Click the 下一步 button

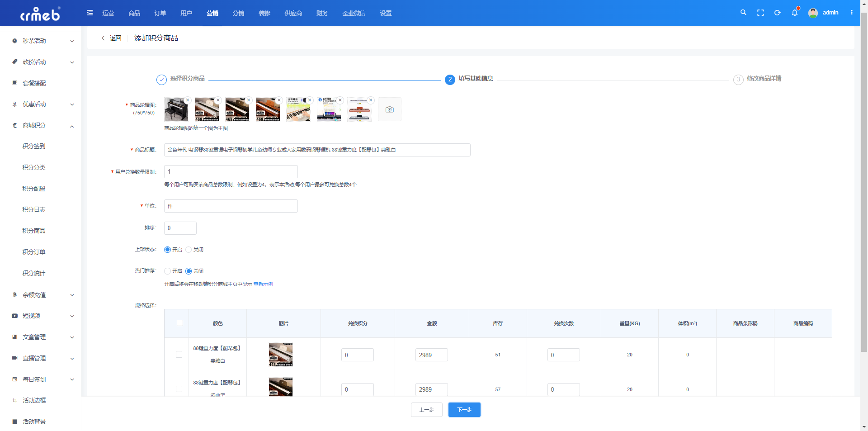tap(464, 410)
